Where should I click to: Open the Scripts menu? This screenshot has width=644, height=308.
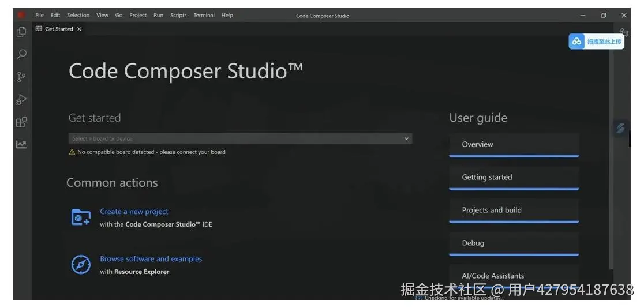tap(178, 15)
